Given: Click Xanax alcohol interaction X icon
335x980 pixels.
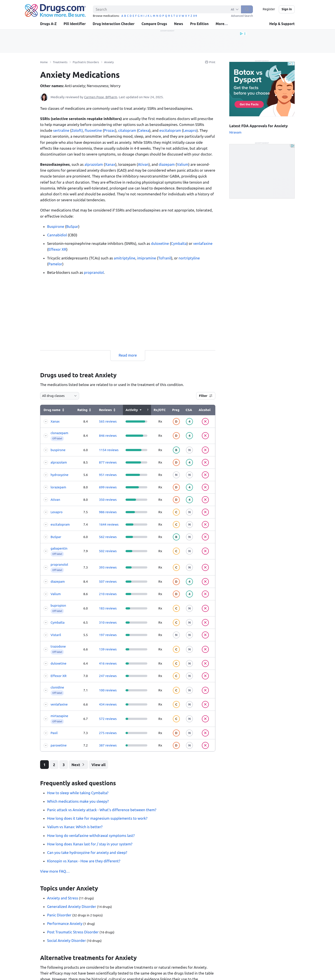Looking at the screenshot, I should (x=205, y=421).
